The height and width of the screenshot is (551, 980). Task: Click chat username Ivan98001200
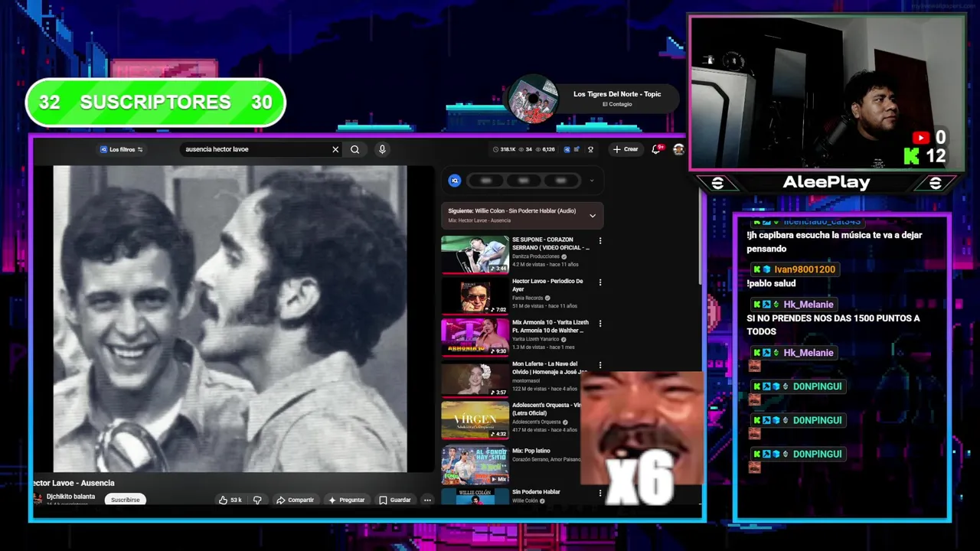(x=804, y=269)
